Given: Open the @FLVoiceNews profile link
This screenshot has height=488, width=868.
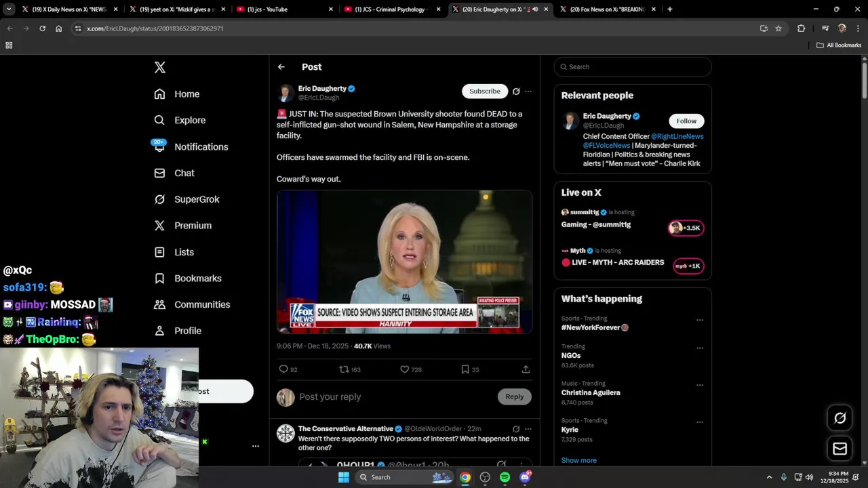Looking at the screenshot, I should point(606,146).
